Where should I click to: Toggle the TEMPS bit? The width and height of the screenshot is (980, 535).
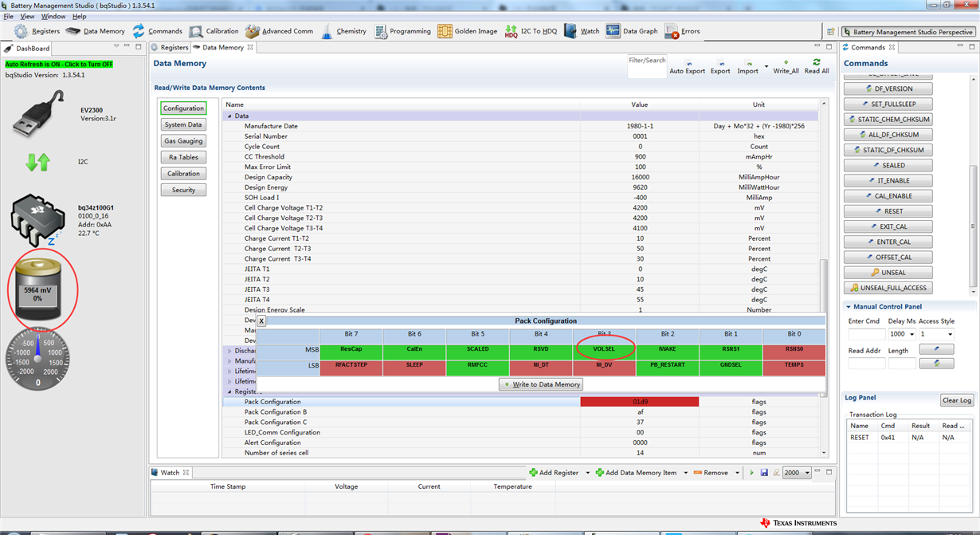tap(794, 367)
